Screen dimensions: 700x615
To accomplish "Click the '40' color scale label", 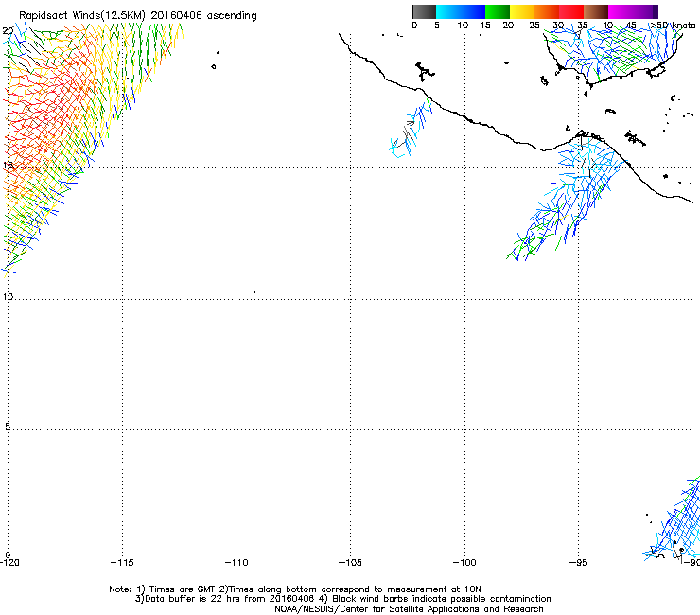I will (607, 26).
